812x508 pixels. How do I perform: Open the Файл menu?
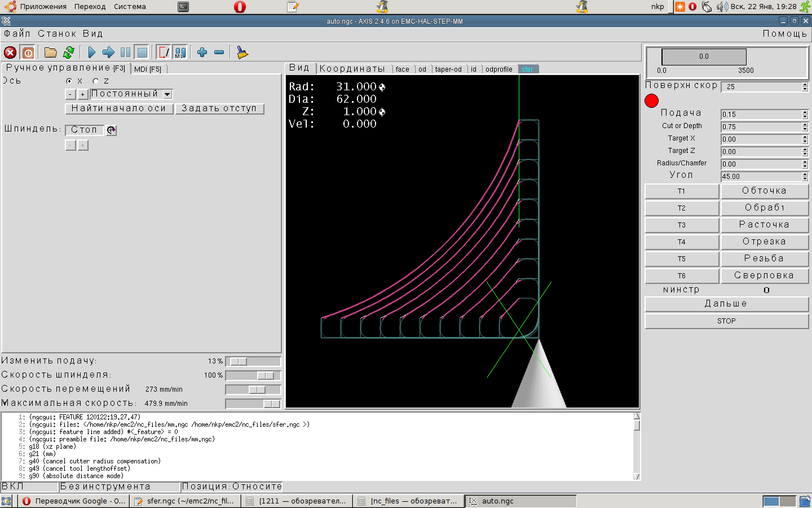(17, 34)
